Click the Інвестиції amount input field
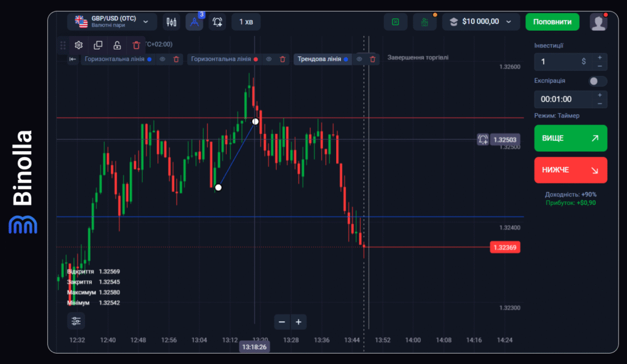 pos(557,62)
